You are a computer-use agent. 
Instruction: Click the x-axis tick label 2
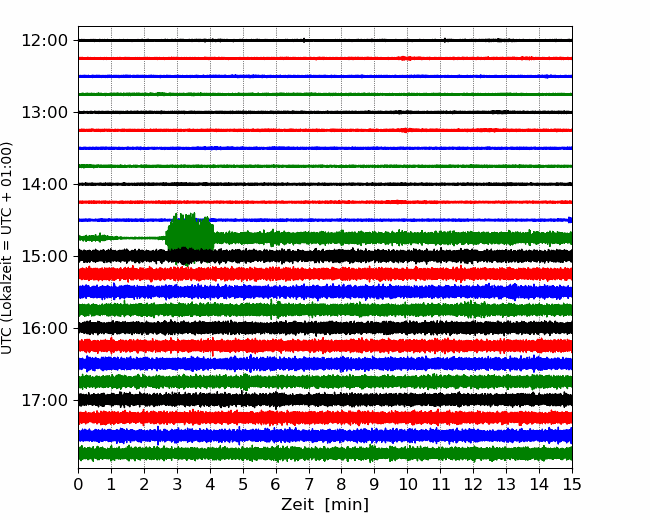[x=144, y=484]
